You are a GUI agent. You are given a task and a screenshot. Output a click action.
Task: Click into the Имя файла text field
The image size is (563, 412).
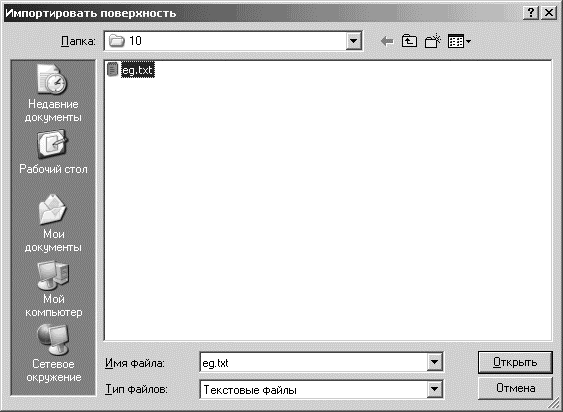coord(313,362)
